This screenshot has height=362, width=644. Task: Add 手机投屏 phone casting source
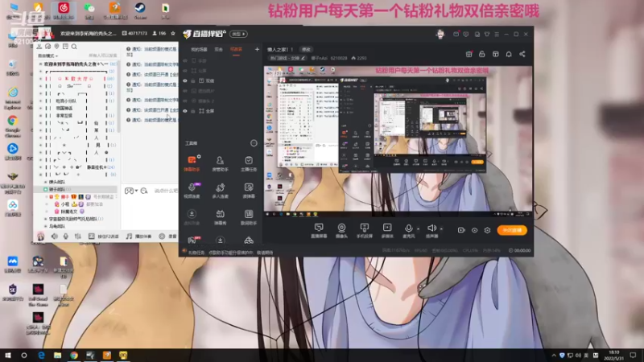365,231
